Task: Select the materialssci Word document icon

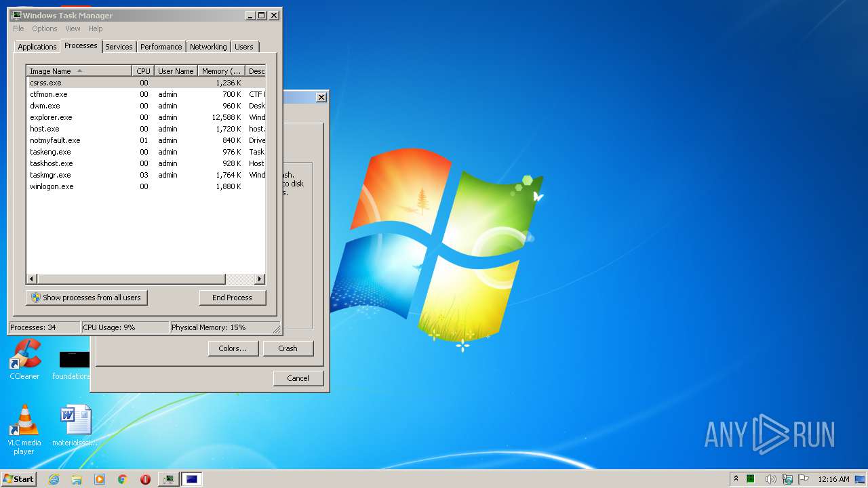Action: tap(75, 426)
